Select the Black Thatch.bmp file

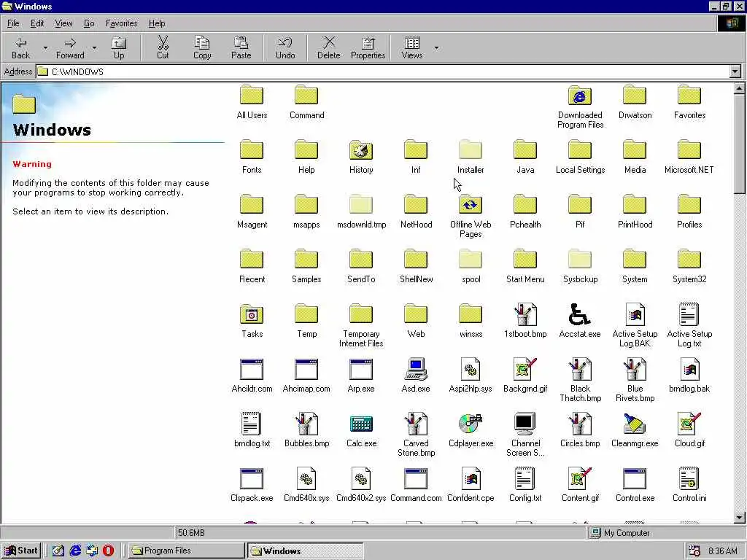[x=580, y=369]
